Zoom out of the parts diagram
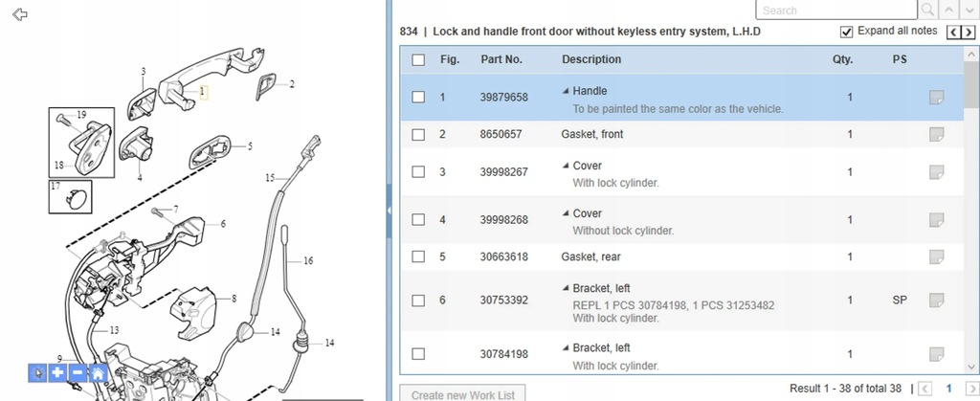Image resolution: width=980 pixels, height=401 pixels. pyautogui.click(x=78, y=373)
